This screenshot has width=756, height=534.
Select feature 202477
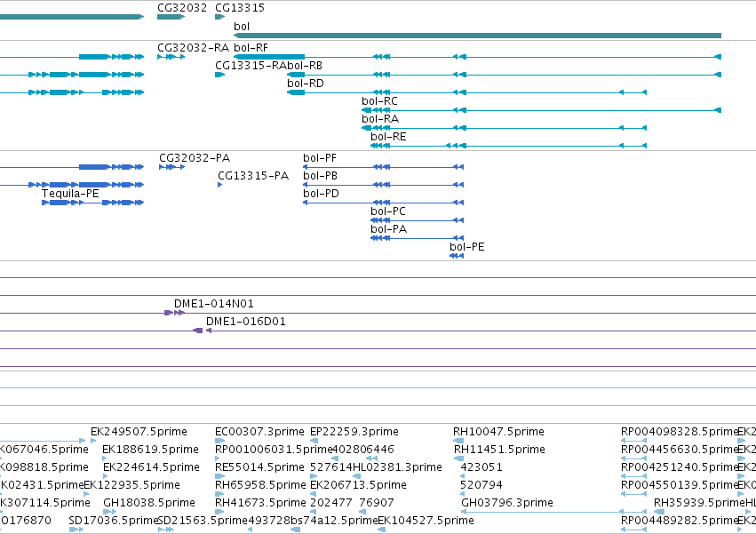(x=331, y=503)
